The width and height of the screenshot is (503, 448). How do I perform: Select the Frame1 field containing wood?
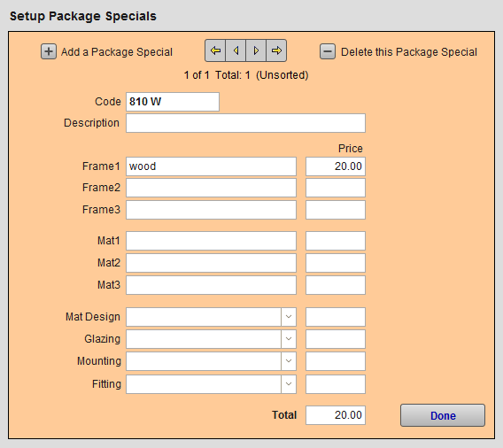(x=211, y=166)
